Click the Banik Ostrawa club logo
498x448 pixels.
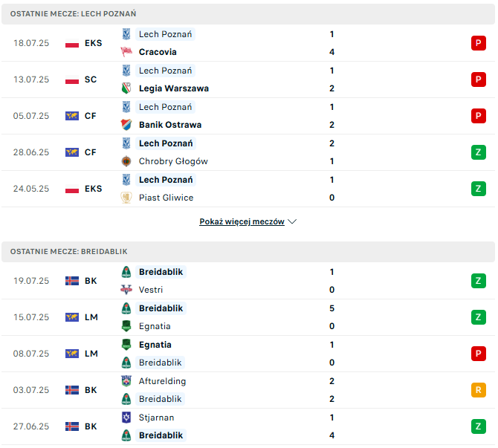point(126,125)
